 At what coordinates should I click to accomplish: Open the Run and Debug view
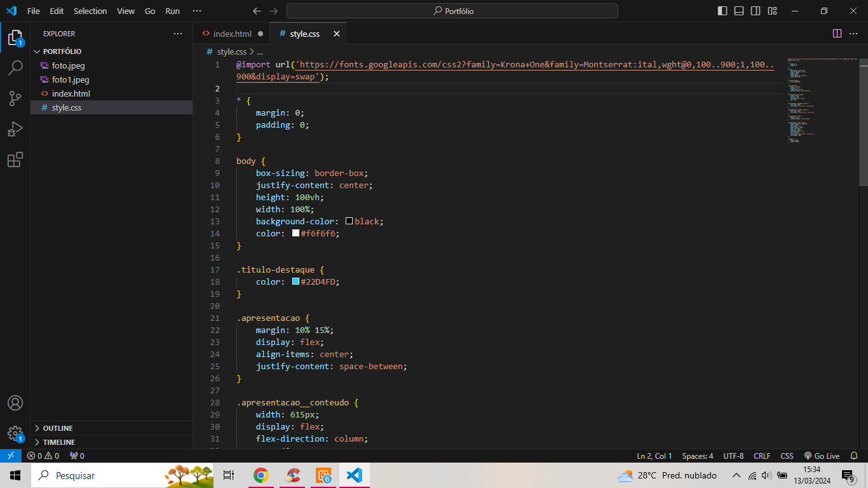pos(15,129)
